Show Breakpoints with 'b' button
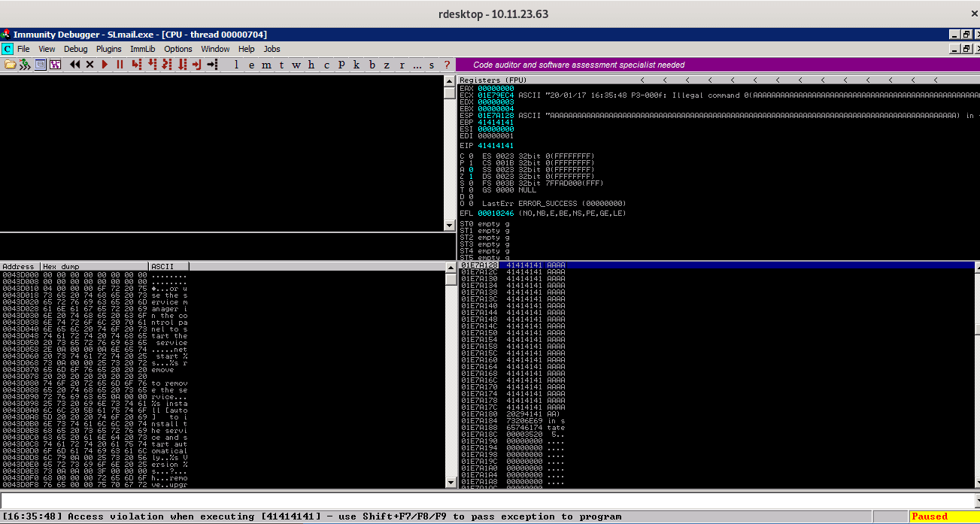Image resolution: width=980 pixels, height=524 pixels. tap(372, 65)
